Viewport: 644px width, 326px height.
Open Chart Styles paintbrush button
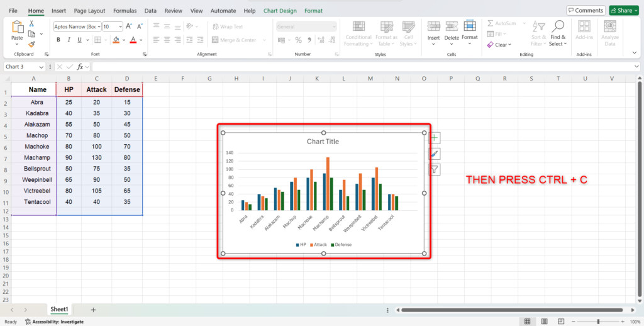[x=435, y=154]
